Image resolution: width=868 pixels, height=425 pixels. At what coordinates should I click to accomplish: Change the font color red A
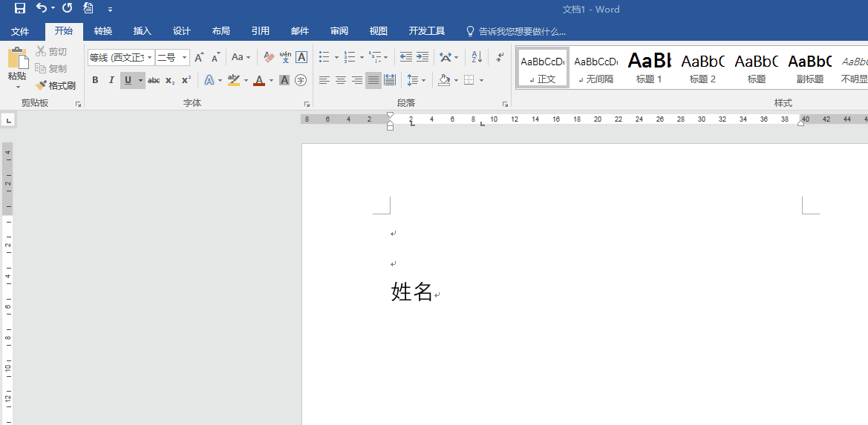[x=259, y=80]
